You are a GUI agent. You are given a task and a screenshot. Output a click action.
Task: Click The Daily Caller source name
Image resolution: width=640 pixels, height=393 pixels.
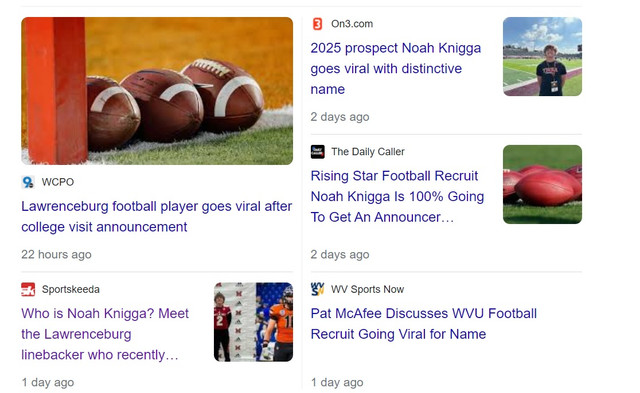(x=368, y=152)
